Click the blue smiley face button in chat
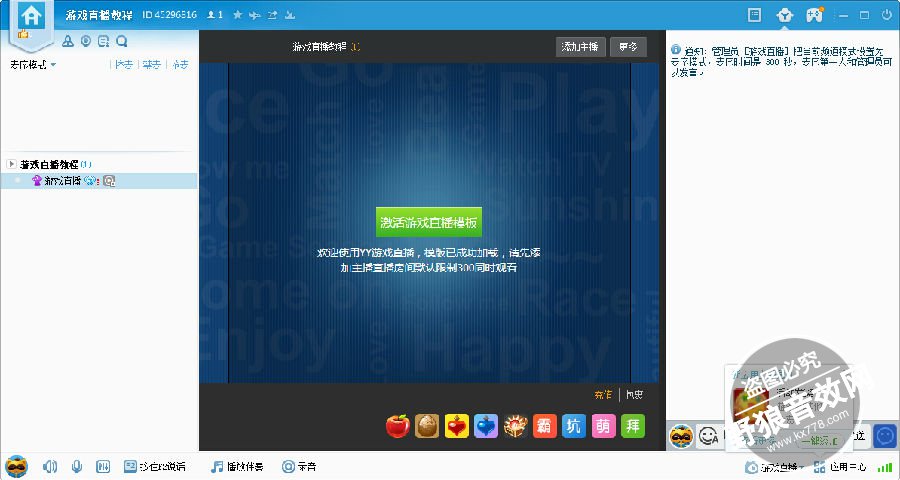The width and height of the screenshot is (900, 480). (885, 436)
